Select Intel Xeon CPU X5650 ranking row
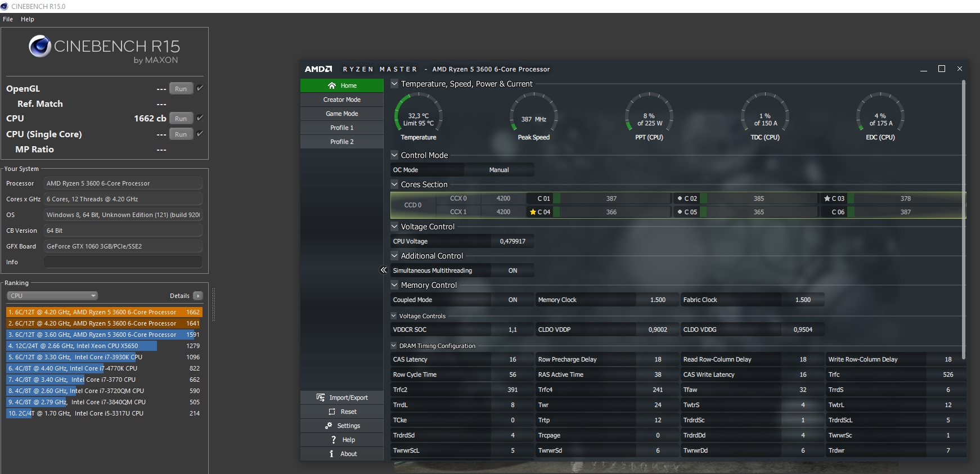Screen dimensions: 980x474 click(x=104, y=346)
